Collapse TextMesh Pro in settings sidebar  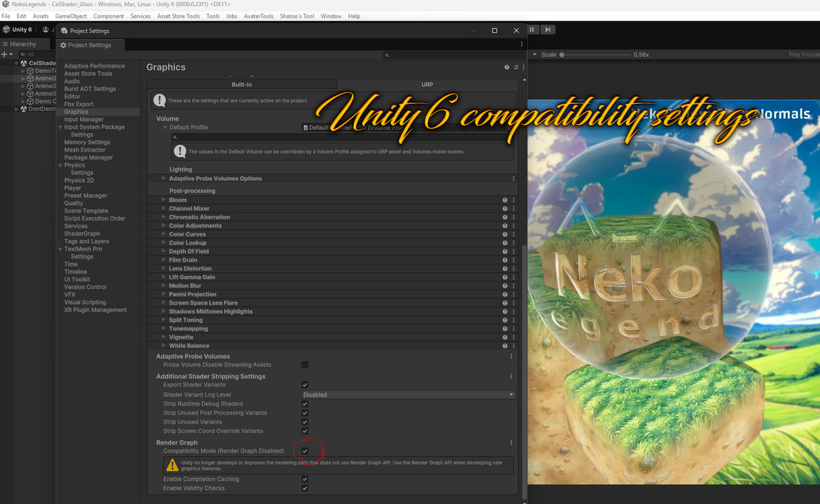[x=60, y=249]
